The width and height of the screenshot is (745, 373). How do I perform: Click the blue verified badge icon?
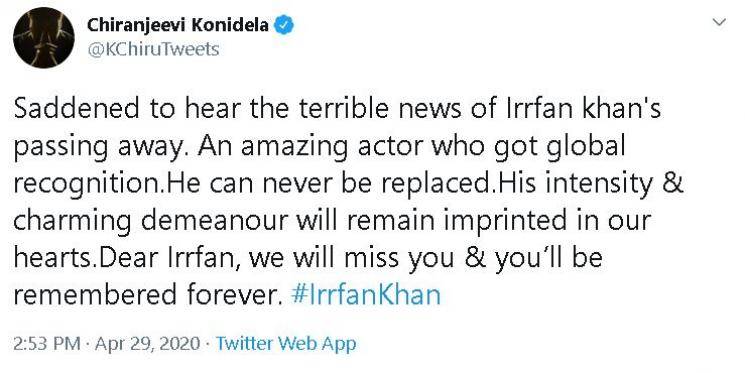click(x=285, y=26)
